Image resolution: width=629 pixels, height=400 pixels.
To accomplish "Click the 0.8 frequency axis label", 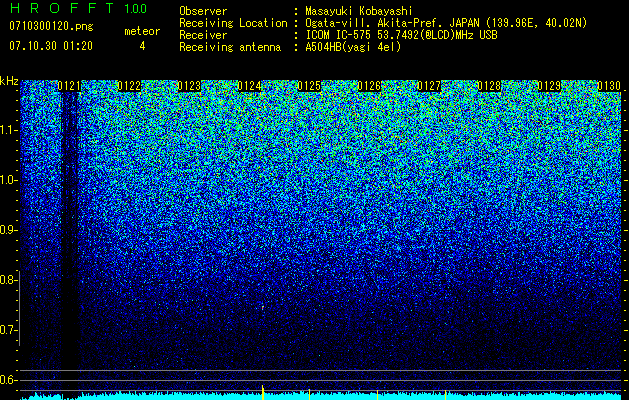I will pyautogui.click(x=8, y=280).
